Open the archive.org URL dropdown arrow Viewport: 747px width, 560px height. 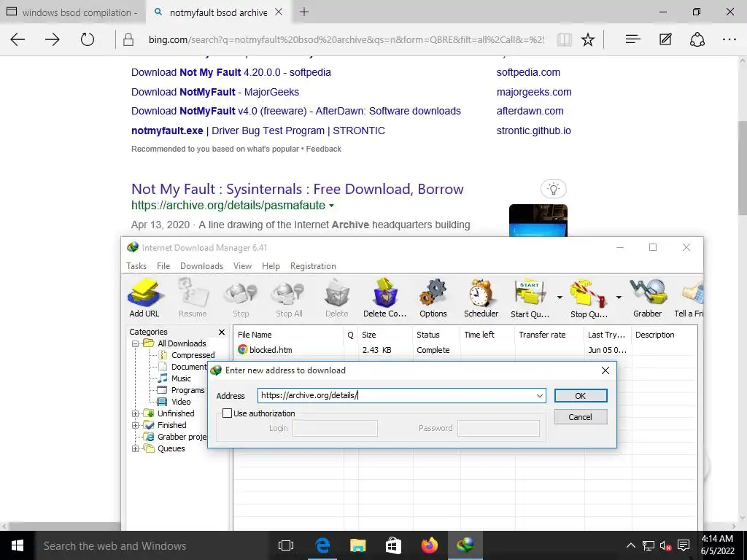click(332, 206)
